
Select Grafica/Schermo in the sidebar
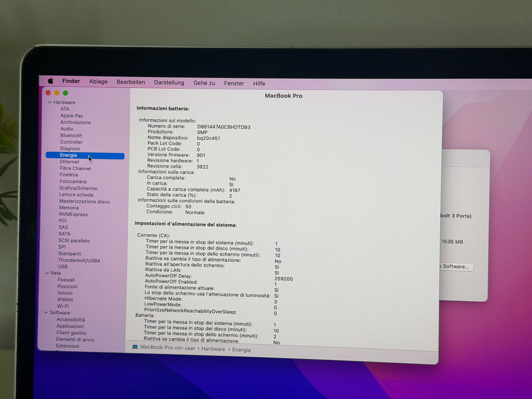[x=78, y=188]
